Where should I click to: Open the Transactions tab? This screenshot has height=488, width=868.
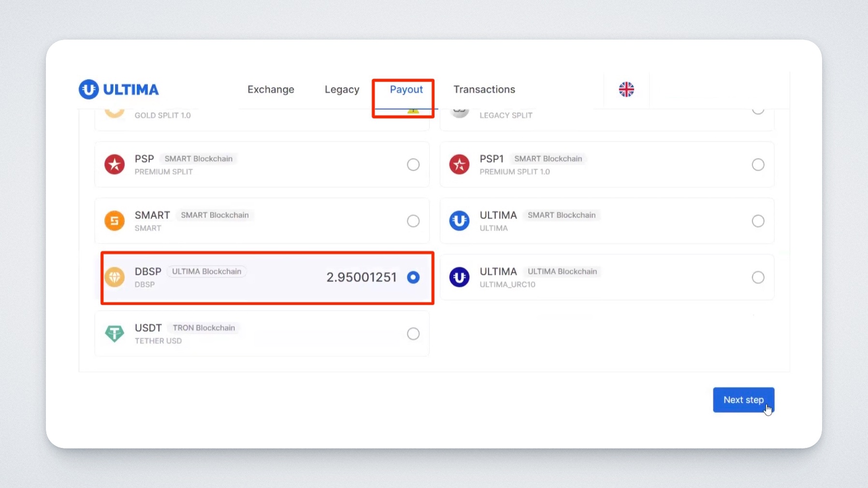[484, 89]
